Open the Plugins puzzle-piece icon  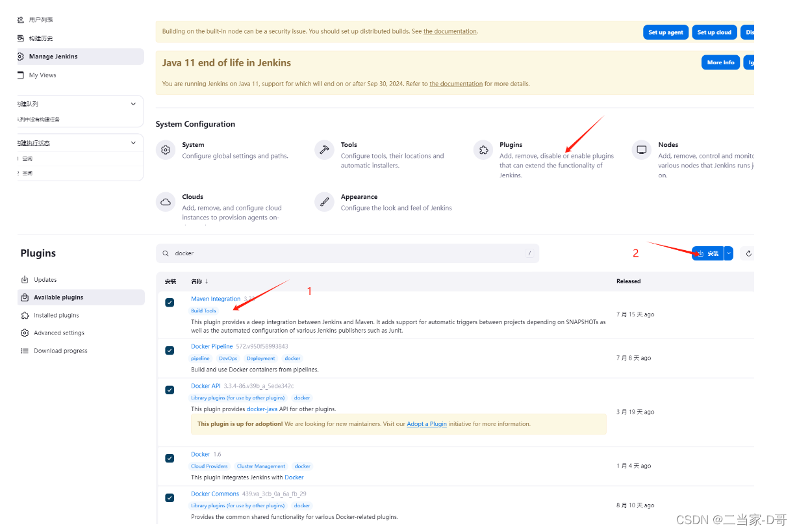[x=483, y=150]
